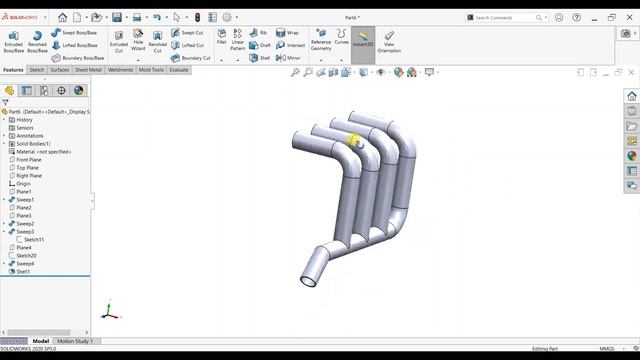640x360 pixels.
Task: Switch to the Weldments tab
Action: pyautogui.click(x=120, y=70)
